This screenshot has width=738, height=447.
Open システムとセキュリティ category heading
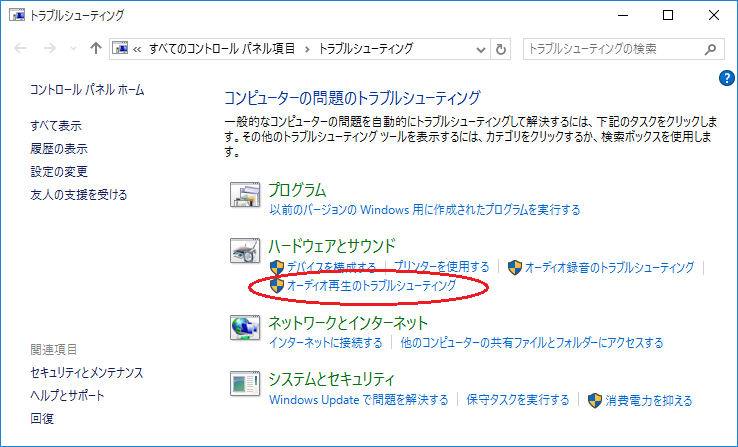(331, 379)
